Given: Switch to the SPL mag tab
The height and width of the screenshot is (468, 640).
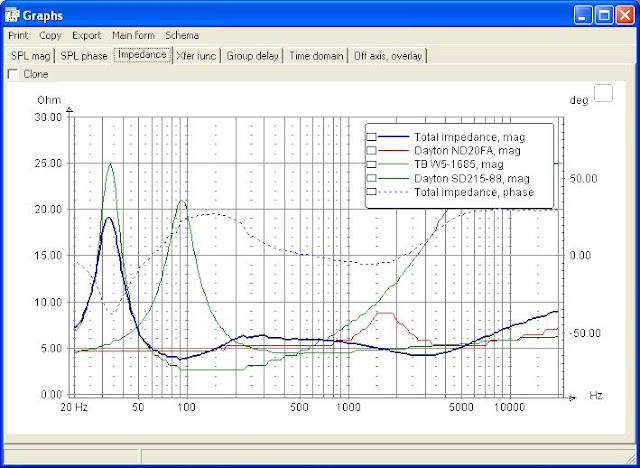Looking at the screenshot, I should (29, 56).
